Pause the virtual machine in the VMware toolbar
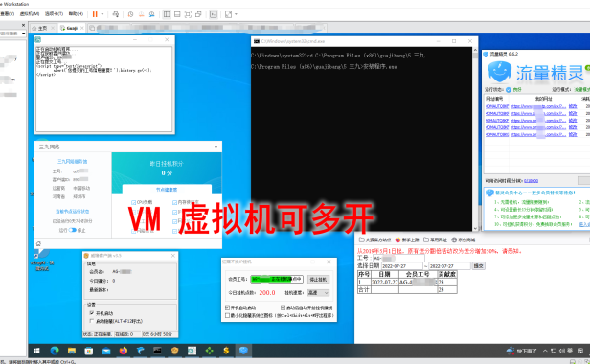This screenshot has height=364, width=590. [95, 14]
